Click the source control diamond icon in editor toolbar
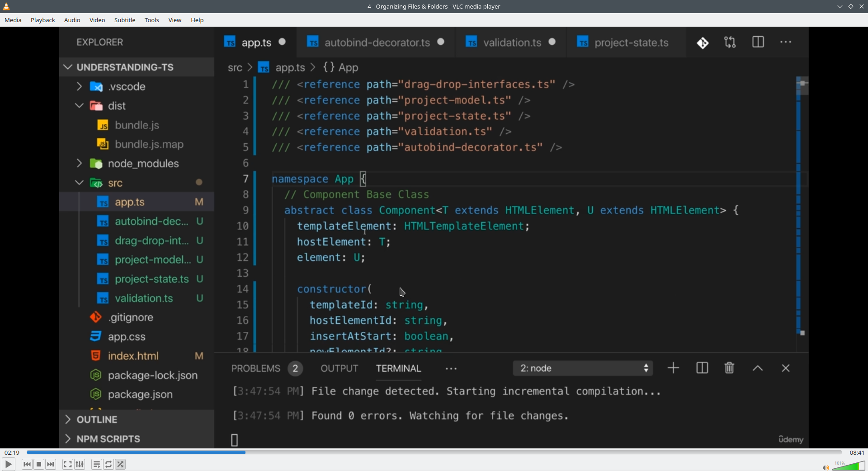 pos(703,43)
